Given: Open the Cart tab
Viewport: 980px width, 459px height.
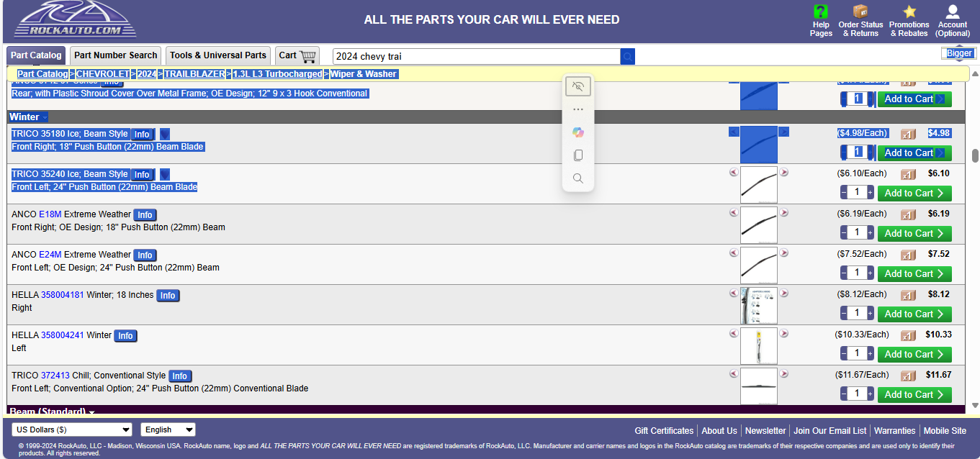Looking at the screenshot, I should point(297,55).
